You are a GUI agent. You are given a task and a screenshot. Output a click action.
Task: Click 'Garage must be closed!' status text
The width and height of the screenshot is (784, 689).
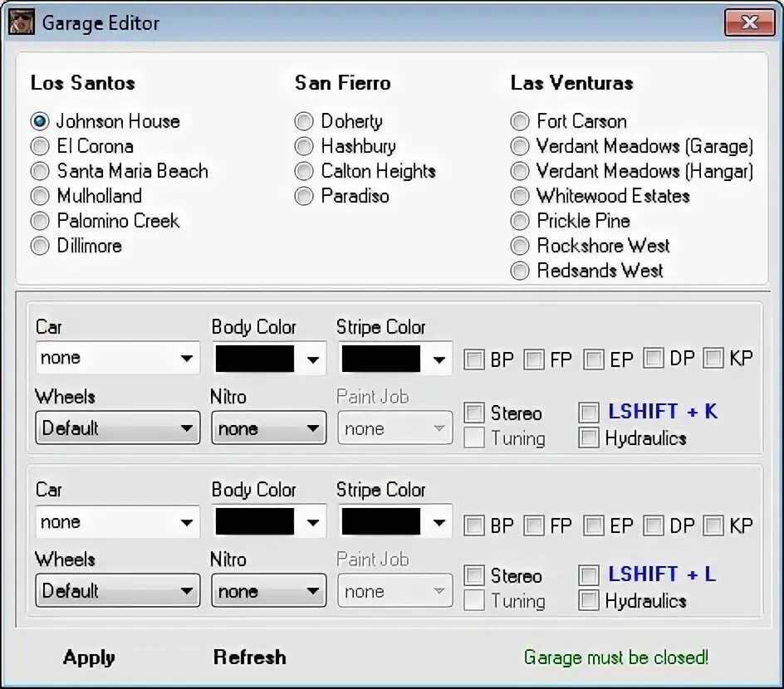tap(616, 657)
